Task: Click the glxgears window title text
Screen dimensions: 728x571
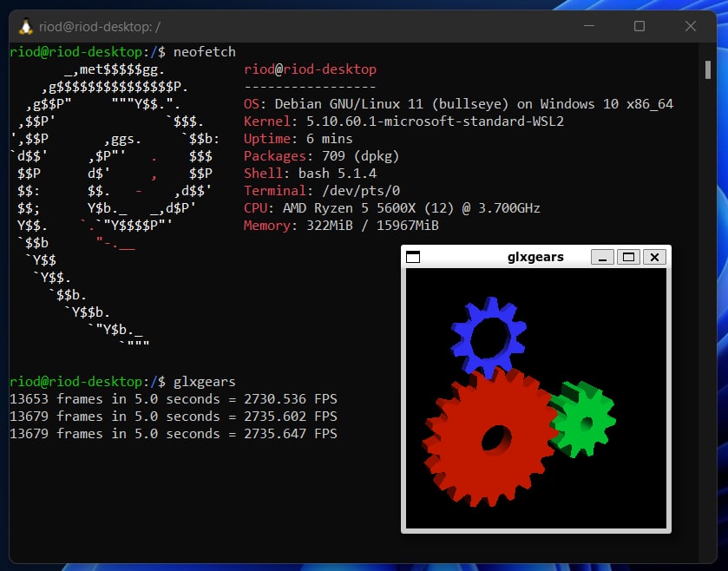Action: [x=535, y=257]
